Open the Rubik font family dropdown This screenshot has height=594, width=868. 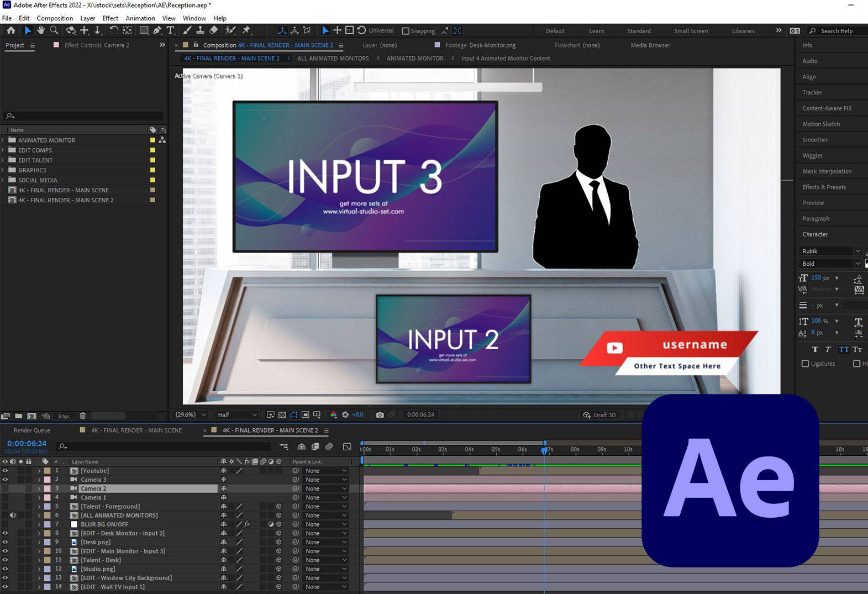coord(830,251)
